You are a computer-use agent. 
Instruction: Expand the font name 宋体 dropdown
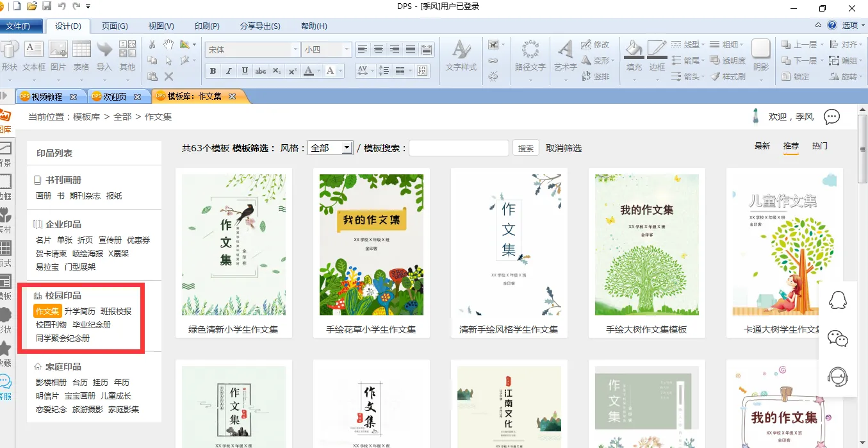[x=295, y=49]
